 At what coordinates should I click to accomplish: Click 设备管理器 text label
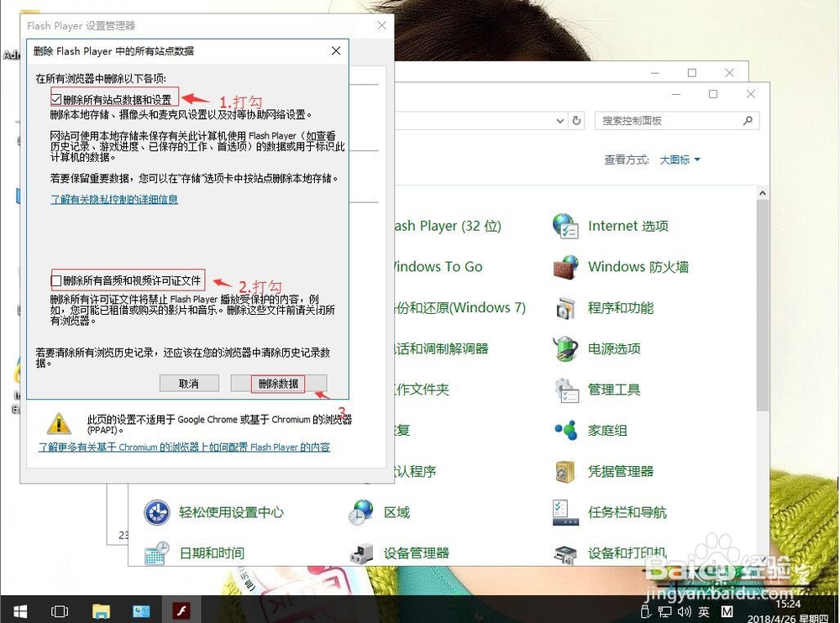pos(417,552)
